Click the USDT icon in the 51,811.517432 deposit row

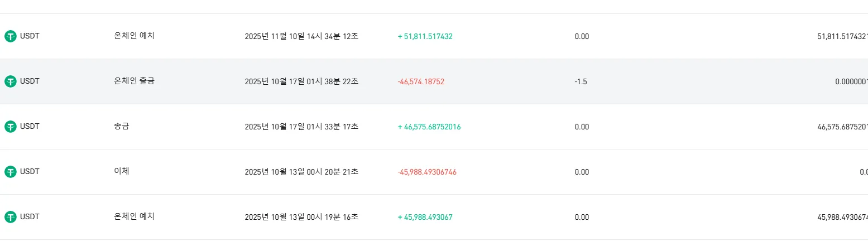click(11, 36)
